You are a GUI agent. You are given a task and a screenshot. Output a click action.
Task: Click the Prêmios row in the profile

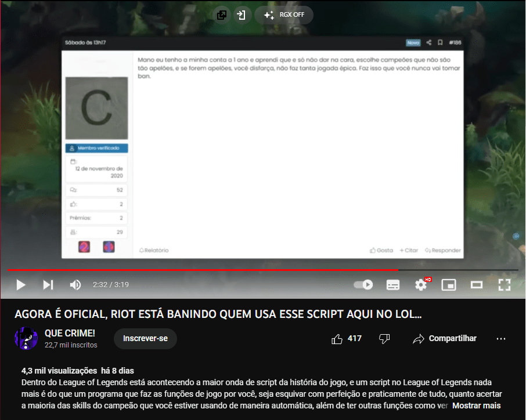(96, 218)
